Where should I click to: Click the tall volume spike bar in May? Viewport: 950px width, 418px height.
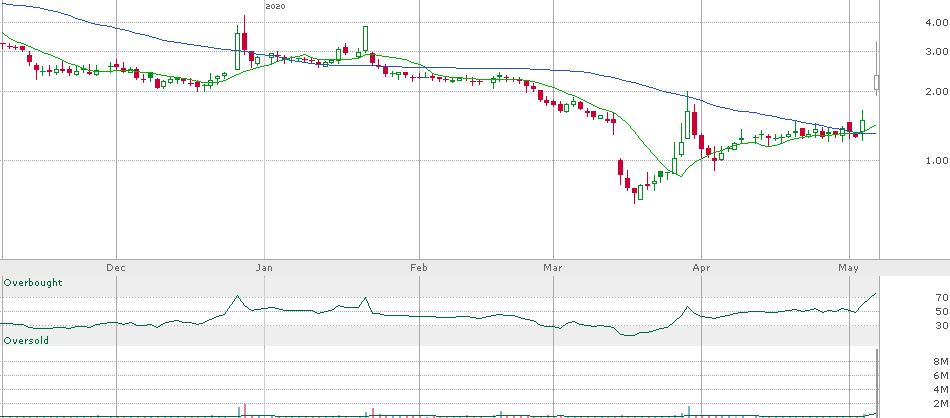pyautogui.click(x=877, y=383)
